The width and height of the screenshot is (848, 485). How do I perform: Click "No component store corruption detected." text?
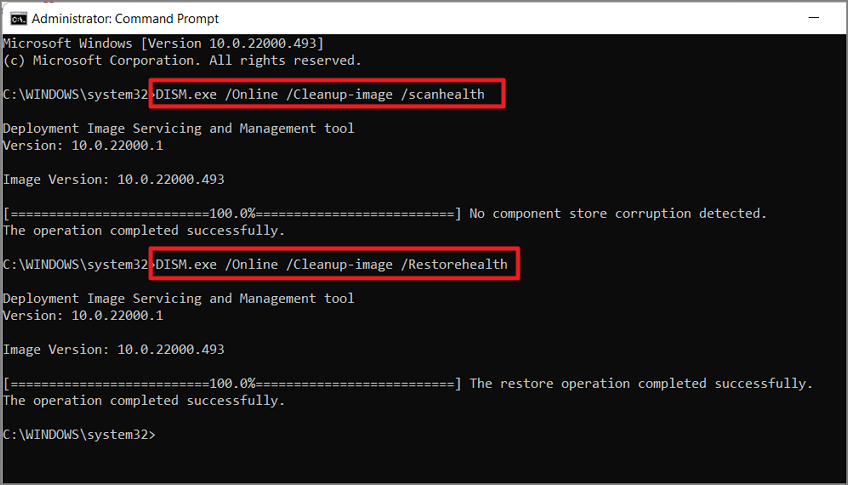(x=617, y=214)
